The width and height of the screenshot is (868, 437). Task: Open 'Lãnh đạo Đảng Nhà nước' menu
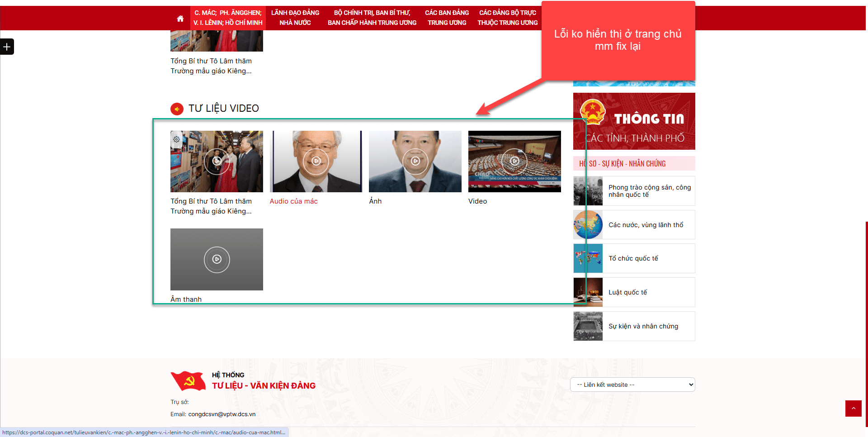pyautogui.click(x=295, y=18)
